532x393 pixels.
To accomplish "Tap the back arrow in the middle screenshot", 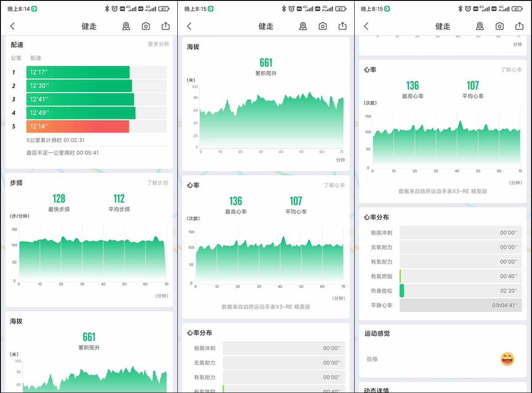I will (189, 27).
